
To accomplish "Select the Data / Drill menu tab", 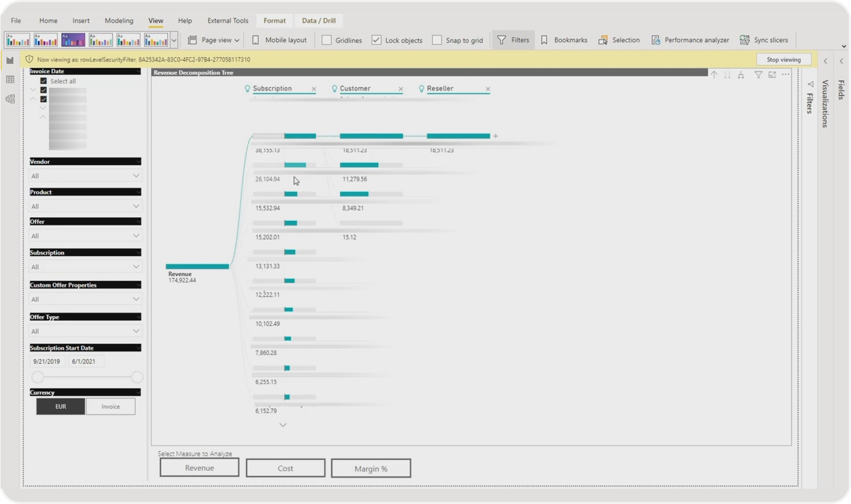I will pos(319,20).
